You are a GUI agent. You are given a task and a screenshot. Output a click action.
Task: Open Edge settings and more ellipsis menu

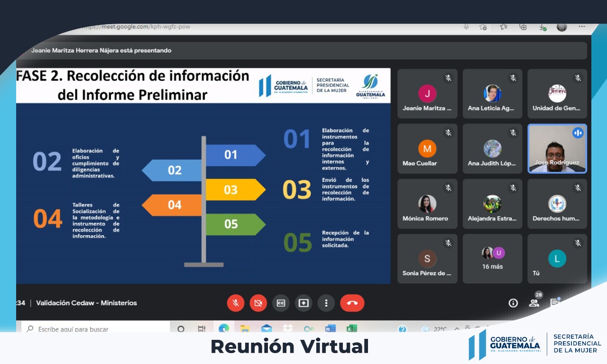point(582,27)
